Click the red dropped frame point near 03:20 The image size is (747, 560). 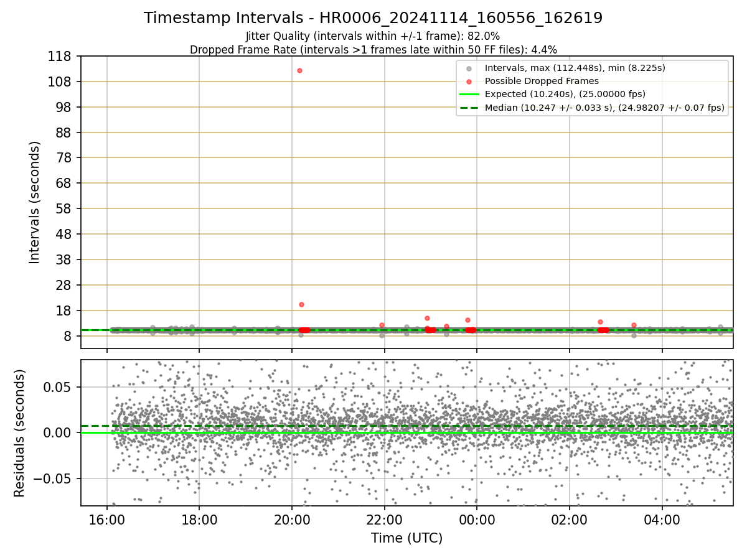[x=634, y=325]
